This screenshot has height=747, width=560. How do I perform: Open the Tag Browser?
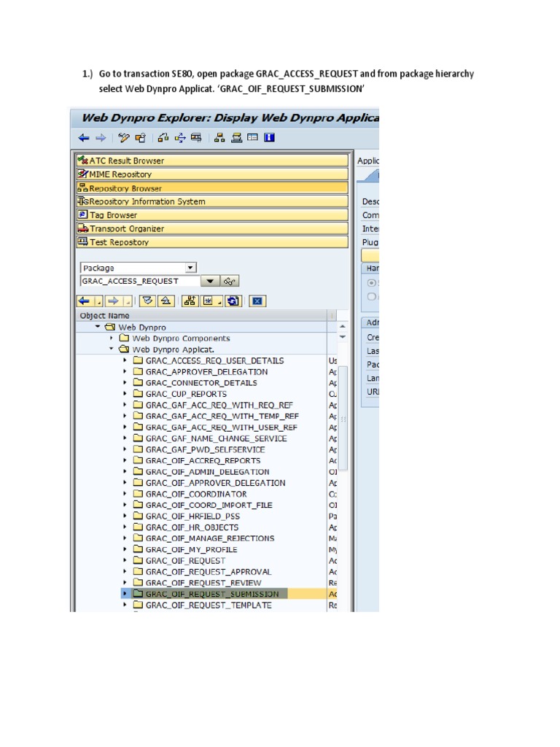click(x=212, y=215)
